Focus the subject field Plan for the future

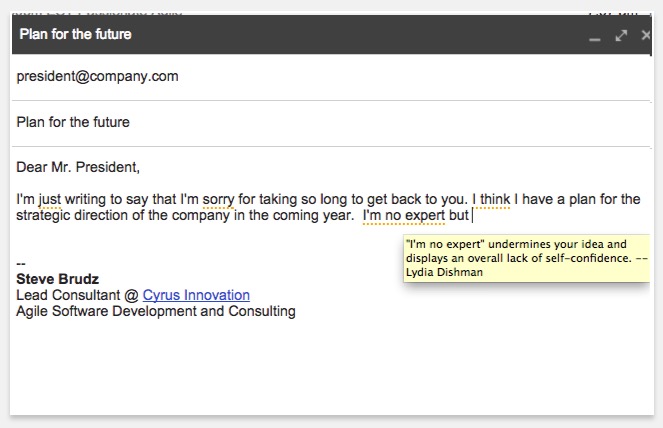[x=73, y=123]
